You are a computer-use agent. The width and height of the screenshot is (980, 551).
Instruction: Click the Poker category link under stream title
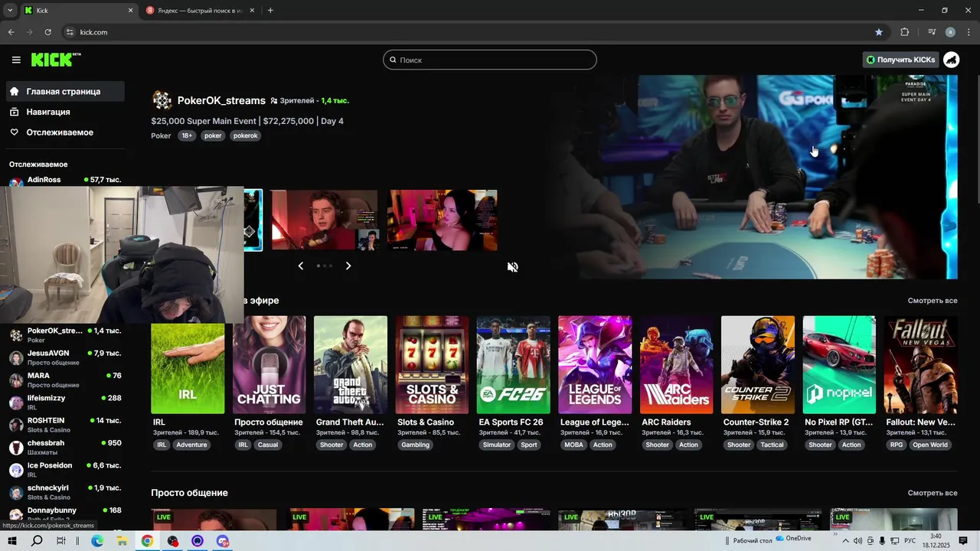(161, 135)
